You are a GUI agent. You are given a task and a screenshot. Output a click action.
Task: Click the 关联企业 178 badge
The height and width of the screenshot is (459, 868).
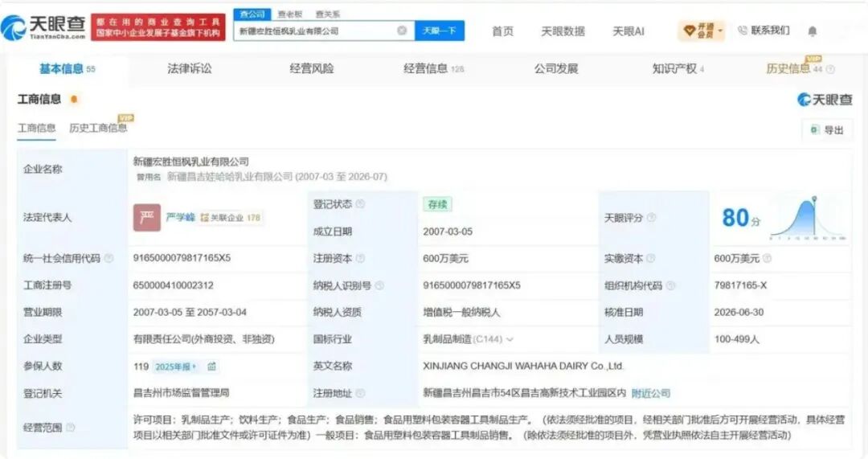click(x=231, y=218)
